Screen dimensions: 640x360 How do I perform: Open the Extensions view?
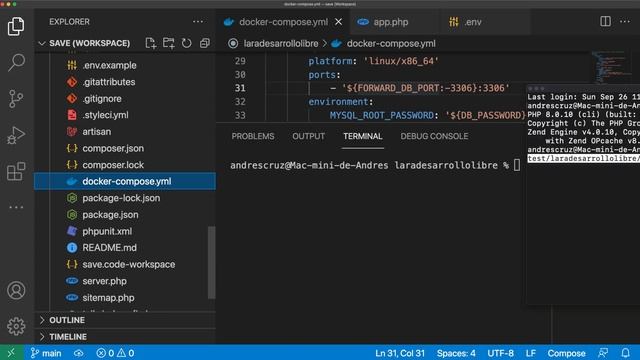tap(16, 171)
